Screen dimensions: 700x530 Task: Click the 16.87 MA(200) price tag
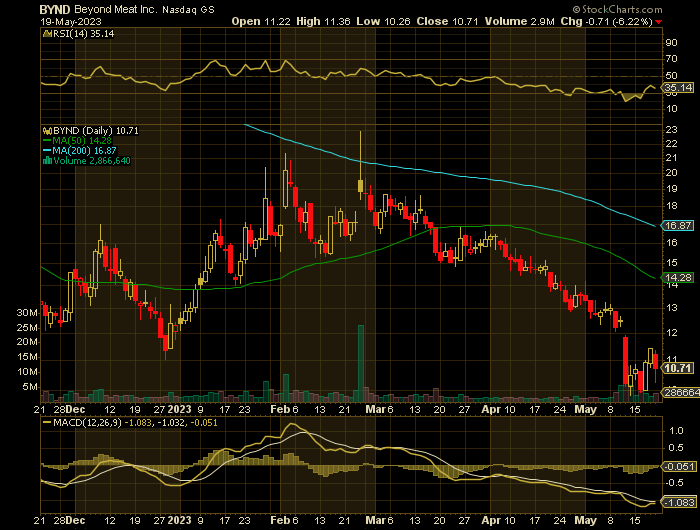point(678,226)
